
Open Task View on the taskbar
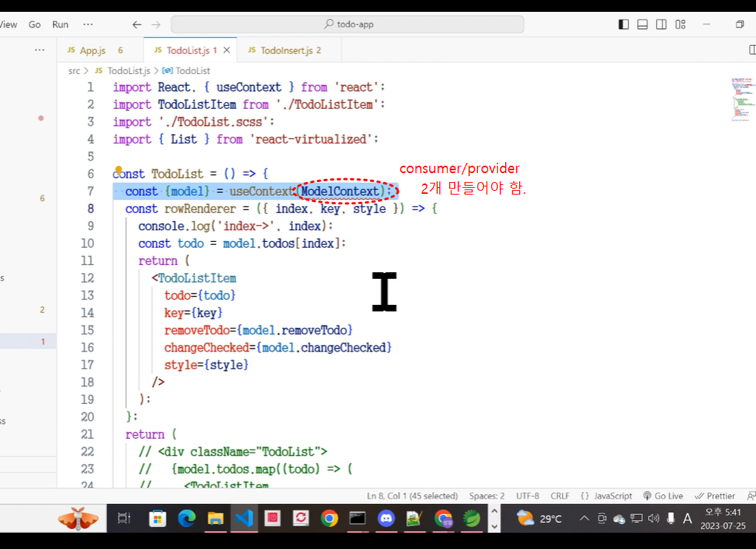(x=124, y=519)
